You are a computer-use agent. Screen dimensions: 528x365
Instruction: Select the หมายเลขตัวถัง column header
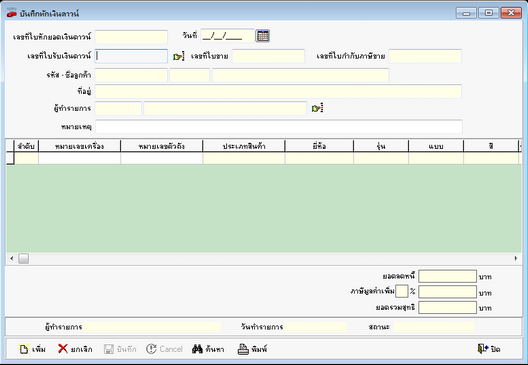click(162, 146)
